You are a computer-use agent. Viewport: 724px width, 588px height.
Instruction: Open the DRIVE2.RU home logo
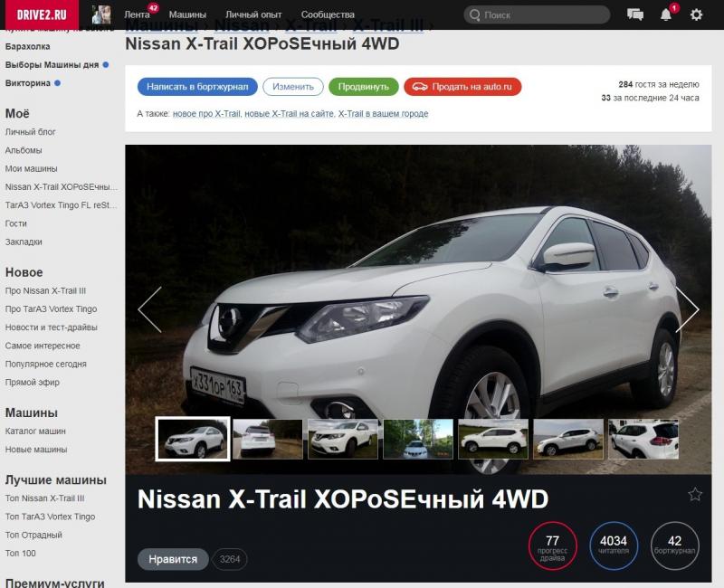(x=42, y=14)
